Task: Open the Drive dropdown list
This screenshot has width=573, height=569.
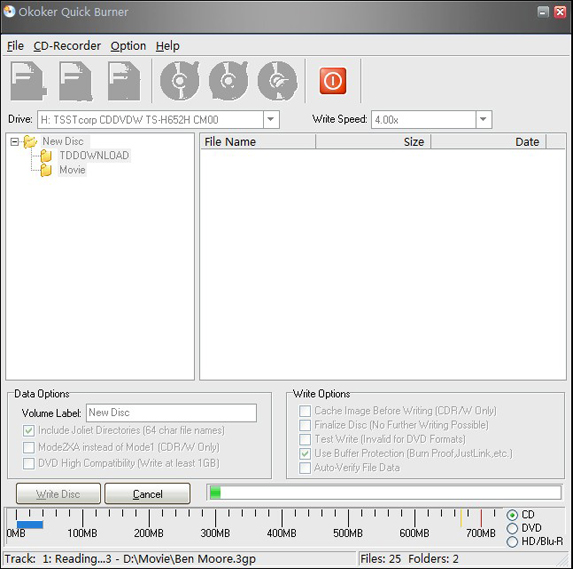Action: click(x=271, y=120)
